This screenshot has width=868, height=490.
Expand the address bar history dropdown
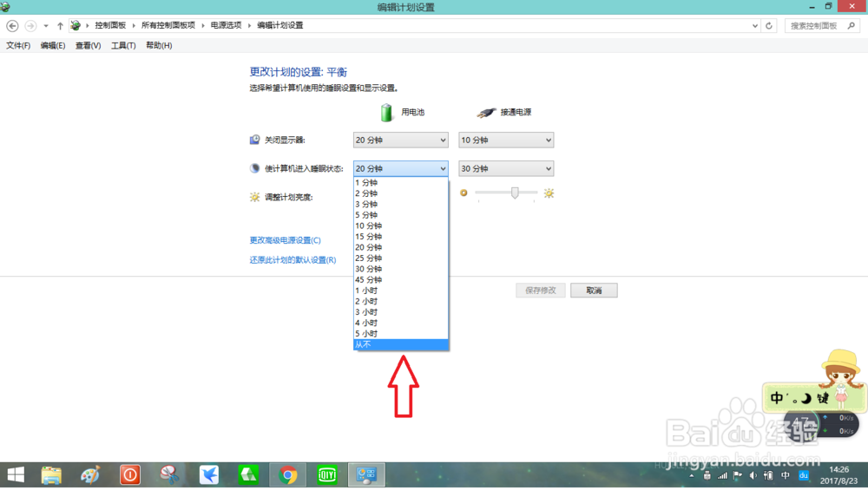coord(755,25)
